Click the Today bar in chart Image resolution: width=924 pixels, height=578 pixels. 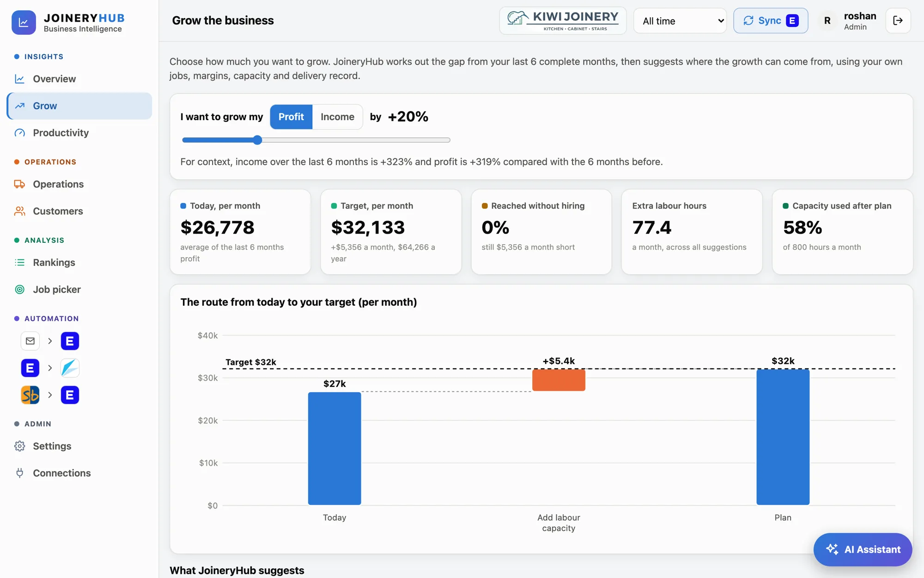(334, 449)
